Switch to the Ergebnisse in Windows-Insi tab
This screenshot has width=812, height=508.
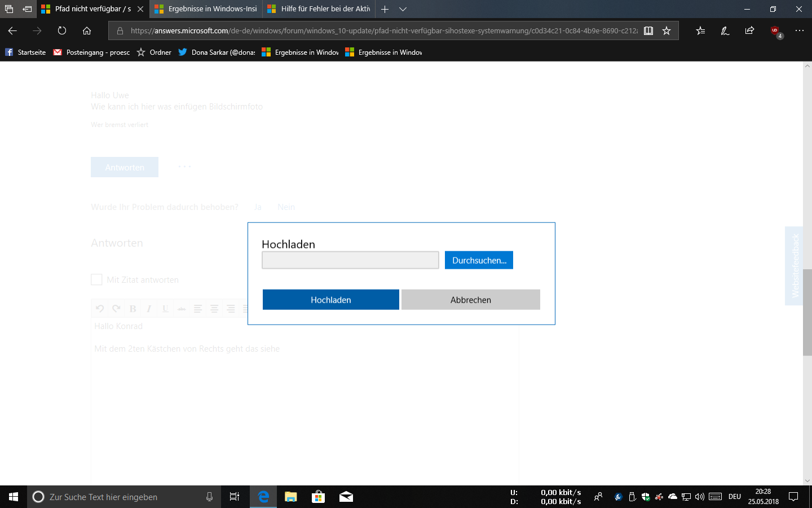point(206,9)
